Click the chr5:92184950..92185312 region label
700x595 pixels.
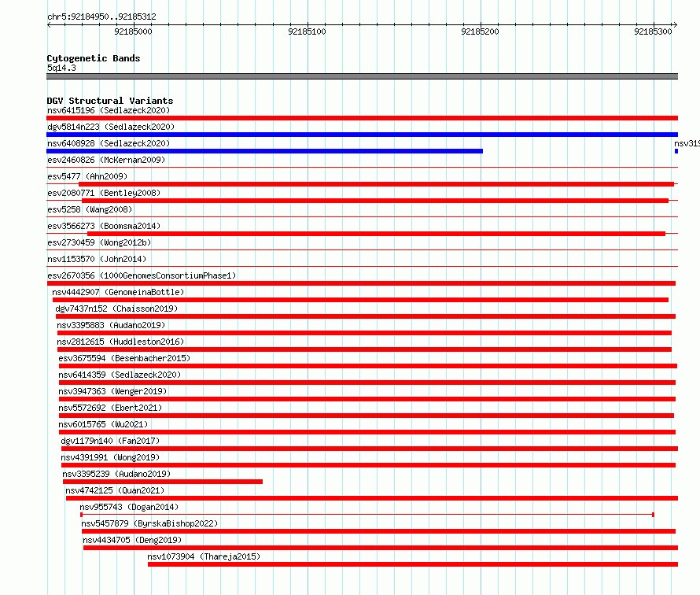101,17
